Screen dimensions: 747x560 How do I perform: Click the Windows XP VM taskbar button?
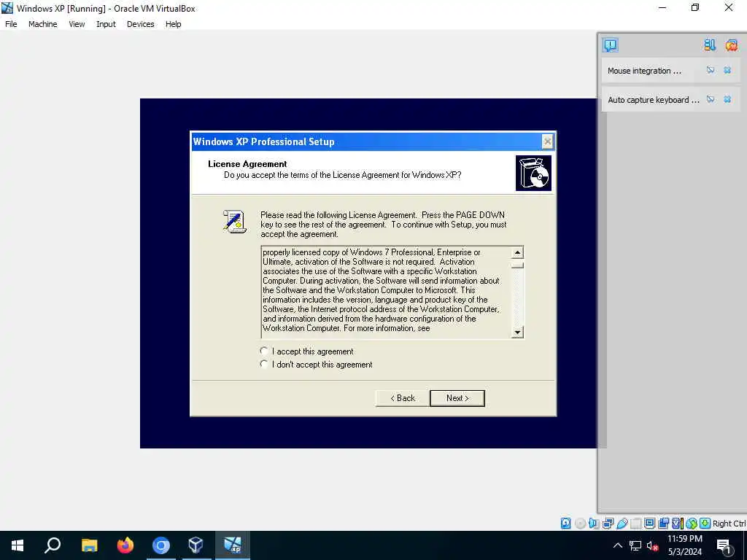coord(233,545)
